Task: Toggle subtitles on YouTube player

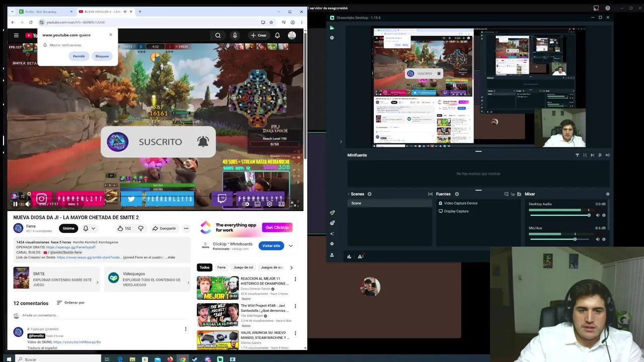Action: pyautogui.click(x=258, y=204)
